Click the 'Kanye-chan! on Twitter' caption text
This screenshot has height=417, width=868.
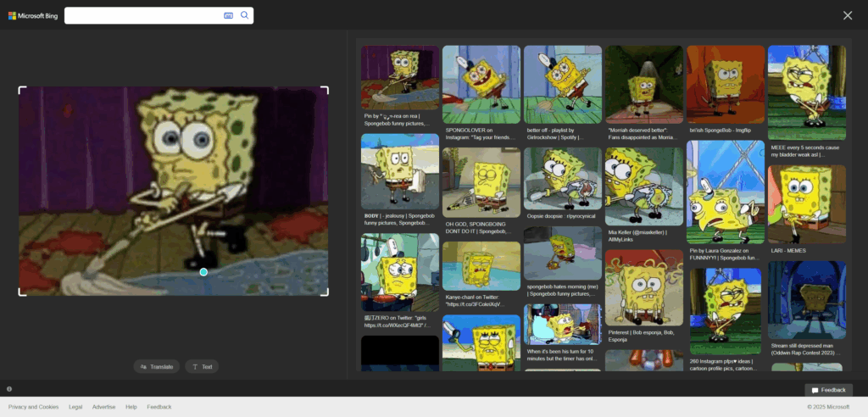476,301
